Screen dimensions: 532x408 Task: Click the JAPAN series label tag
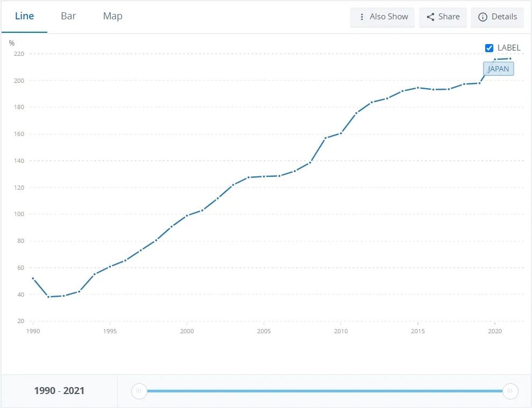click(498, 69)
